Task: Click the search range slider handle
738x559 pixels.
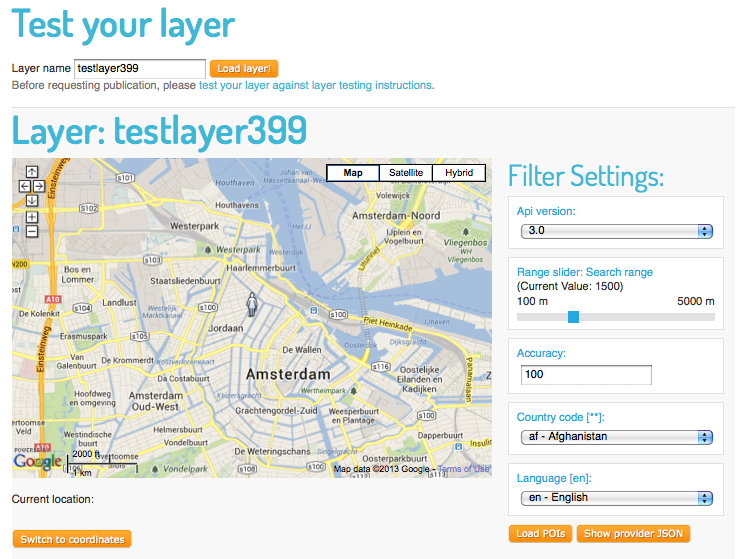Action: click(x=573, y=317)
